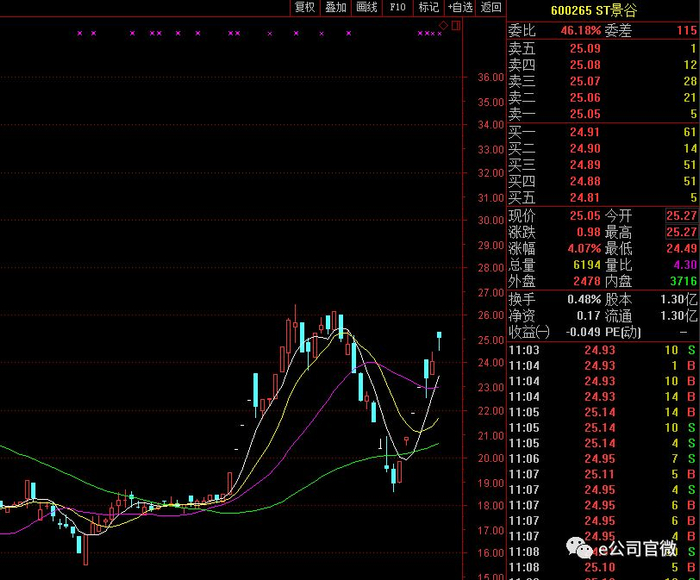This screenshot has width=700, height=580.
Task: Select the 11:05 25.14 14 B tick
Action: [603, 412]
